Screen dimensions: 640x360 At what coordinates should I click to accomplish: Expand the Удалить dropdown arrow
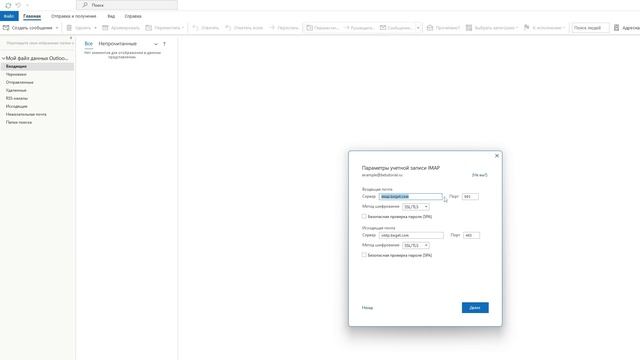point(95,28)
